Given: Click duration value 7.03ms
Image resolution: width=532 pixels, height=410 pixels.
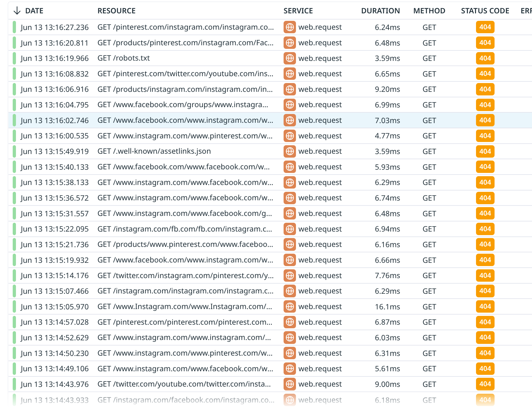Looking at the screenshot, I should (x=387, y=120).
